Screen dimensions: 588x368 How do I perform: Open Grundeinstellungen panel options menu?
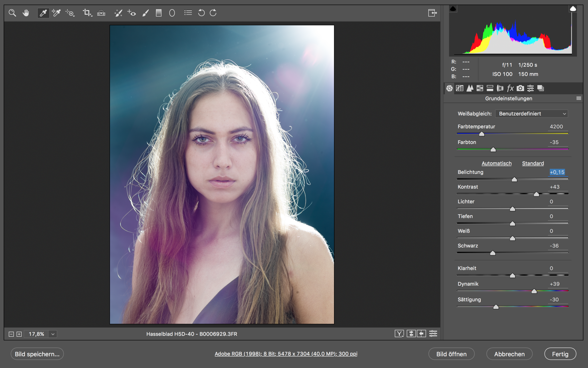pyautogui.click(x=579, y=98)
